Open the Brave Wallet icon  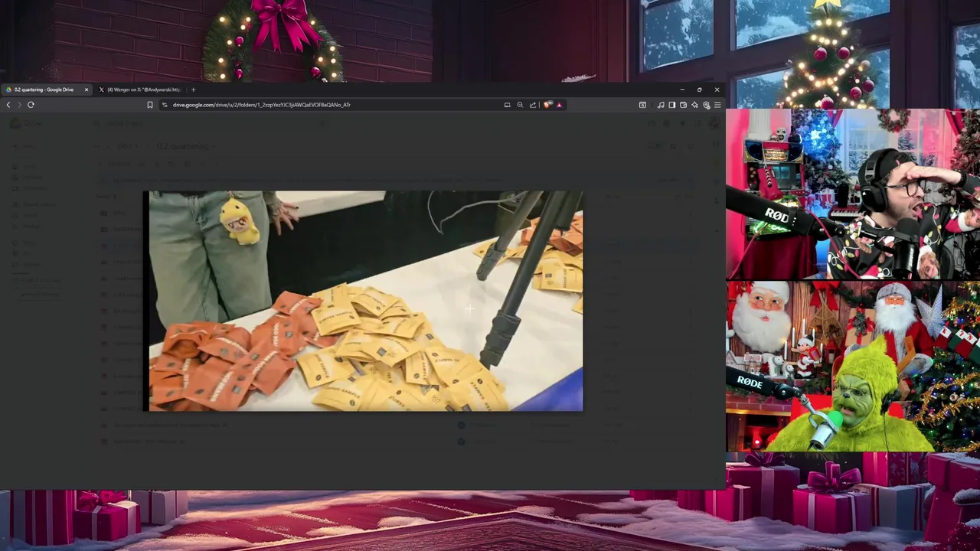pyautogui.click(x=683, y=105)
